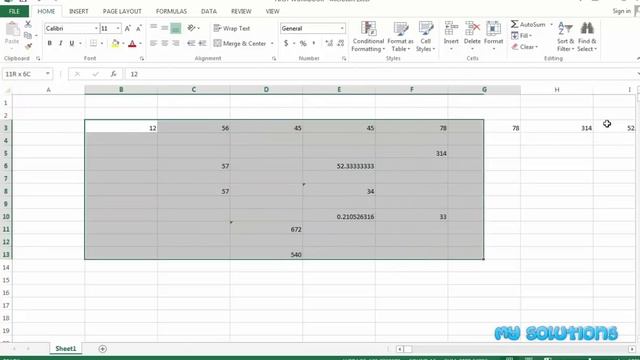Toggle Underline formatting
The image size is (640, 360).
(71, 43)
